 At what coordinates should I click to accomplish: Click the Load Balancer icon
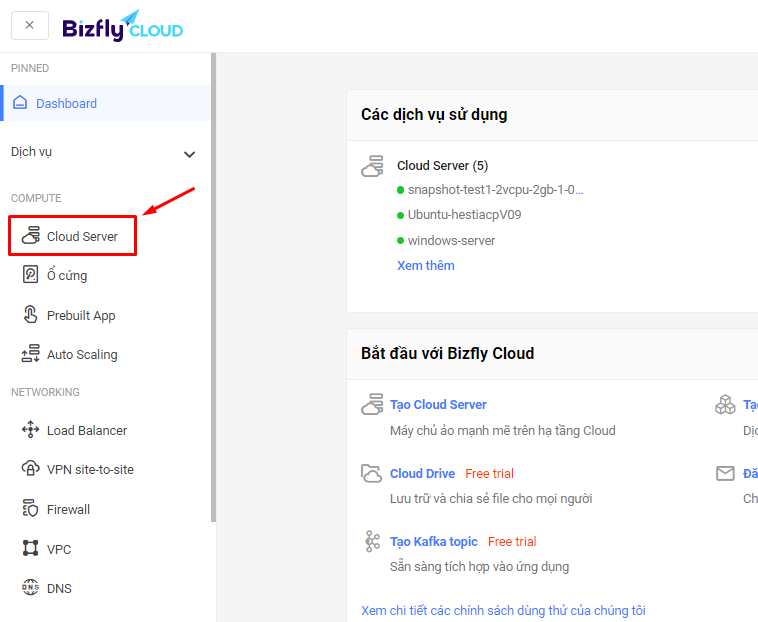[30, 429]
